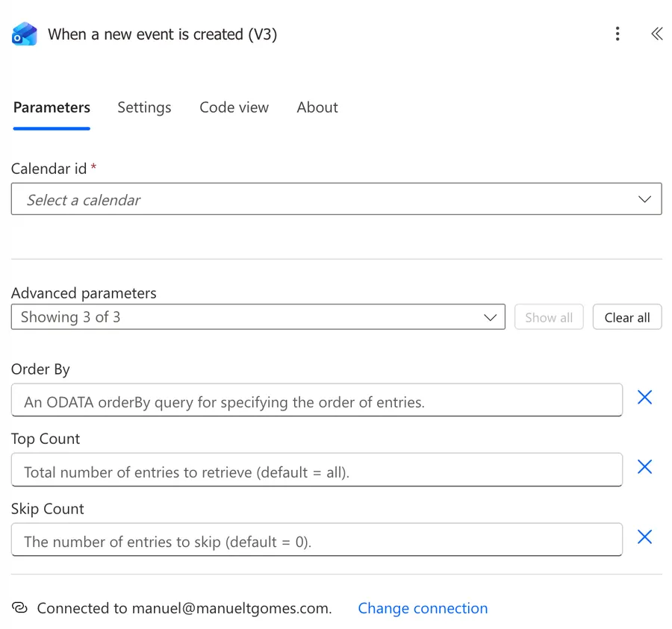Click the trigger title text
This screenshot has width=672, height=629.
[x=163, y=34]
